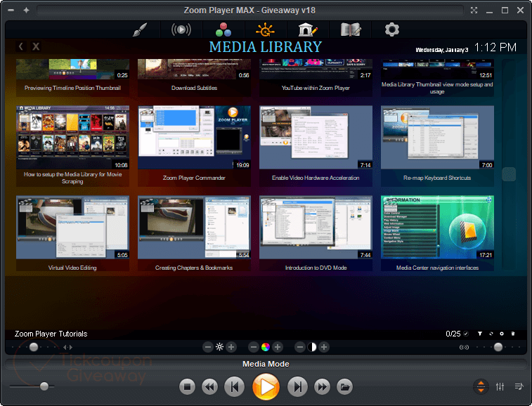The width and height of the screenshot is (532, 406).
Task: Click the half-circle contrast icon
Action: click(312, 347)
